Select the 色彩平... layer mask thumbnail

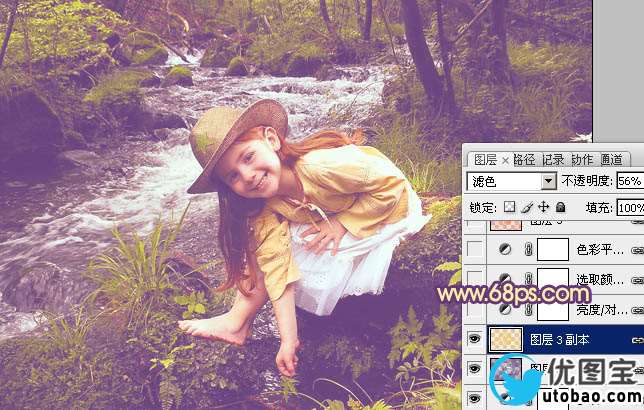point(553,249)
